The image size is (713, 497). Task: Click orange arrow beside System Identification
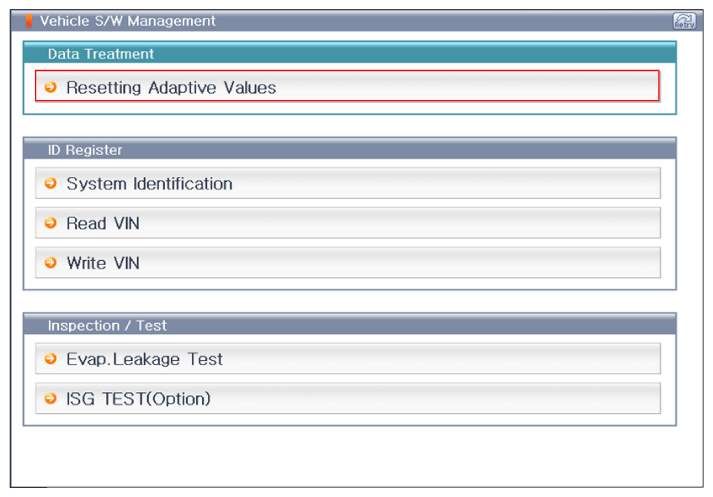click(51, 184)
